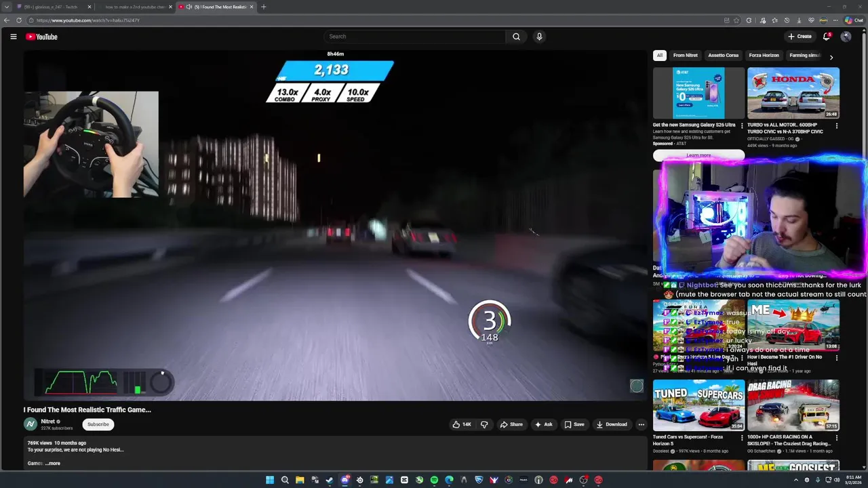The height and width of the screenshot is (488, 868).
Task: Open the tab search dropdown arrow
Action: click(7, 7)
